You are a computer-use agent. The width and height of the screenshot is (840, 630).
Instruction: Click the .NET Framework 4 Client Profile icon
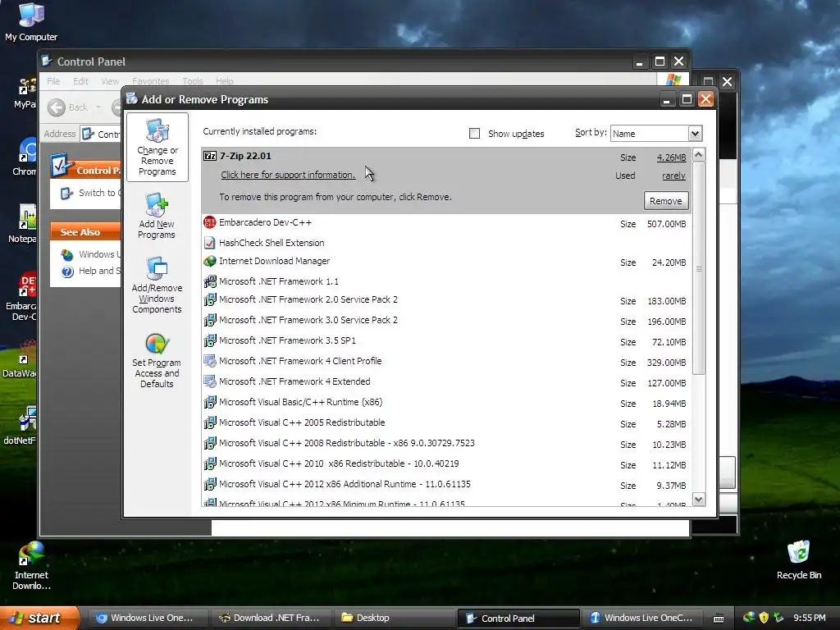click(x=210, y=361)
